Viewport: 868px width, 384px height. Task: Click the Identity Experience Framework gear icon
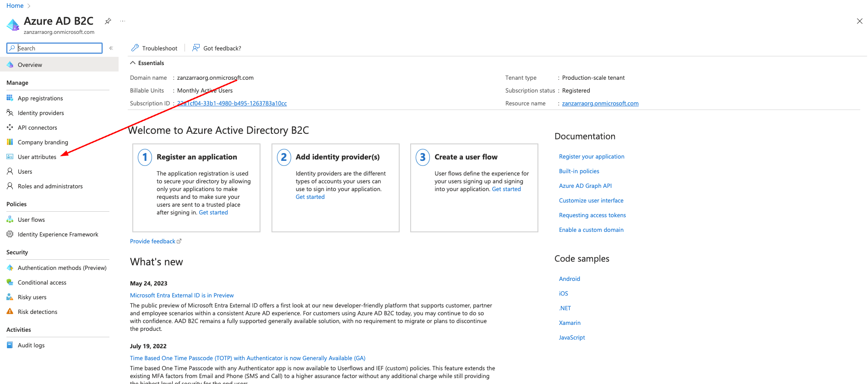pos(10,234)
